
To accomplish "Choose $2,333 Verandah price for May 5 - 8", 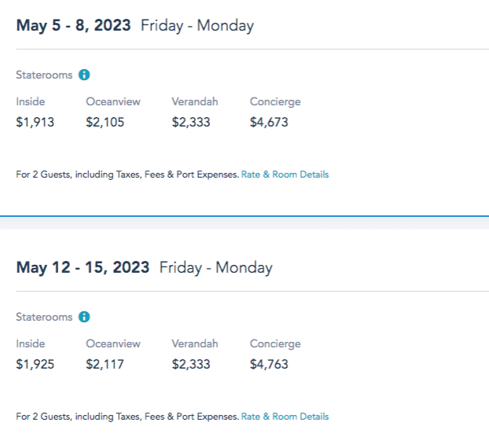I will tap(191, 122).
